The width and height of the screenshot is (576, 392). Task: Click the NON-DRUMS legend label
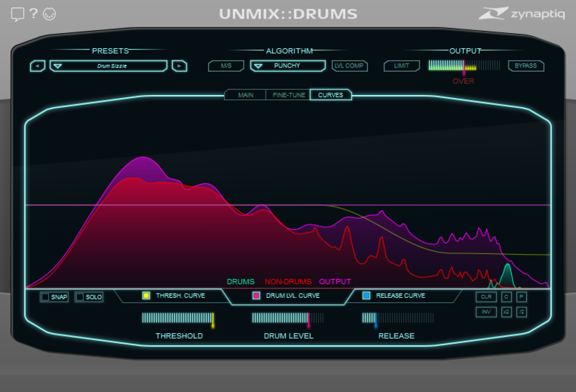click(x=288, y=282)
